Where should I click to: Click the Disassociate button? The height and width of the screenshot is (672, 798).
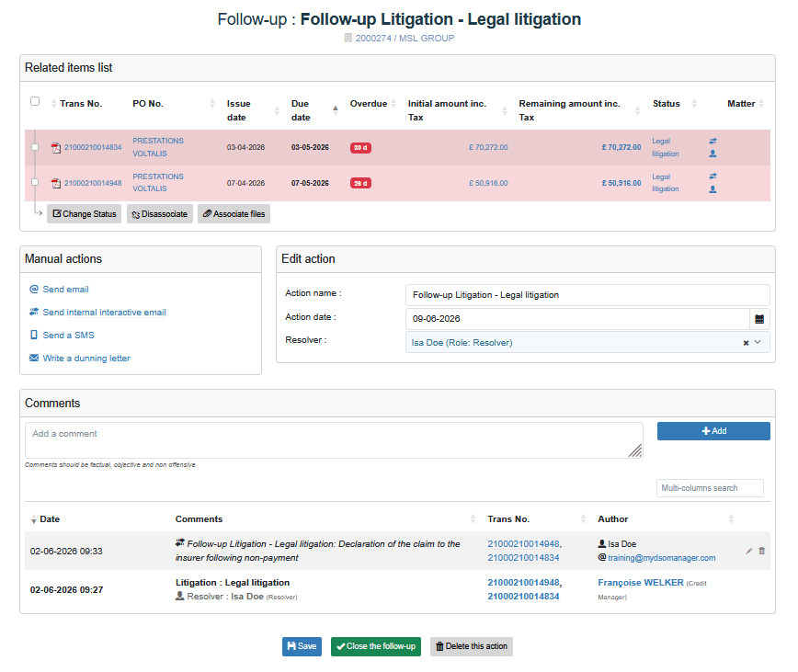click(x=160, y=214)
